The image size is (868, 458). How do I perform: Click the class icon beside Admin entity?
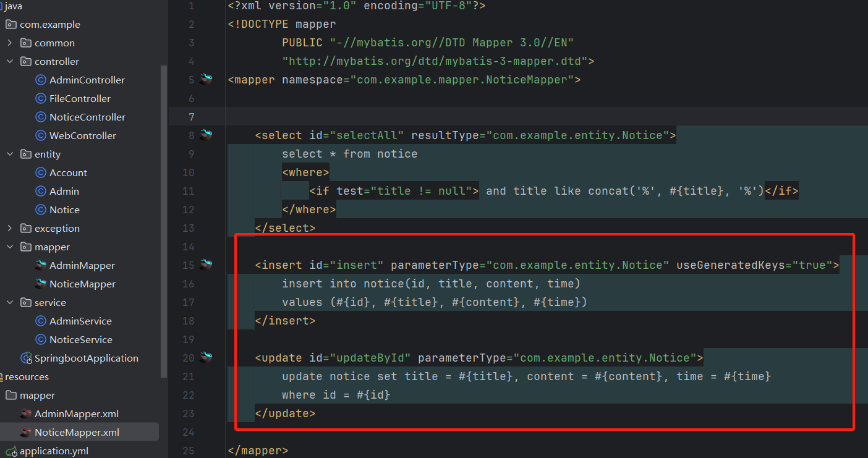41,191
